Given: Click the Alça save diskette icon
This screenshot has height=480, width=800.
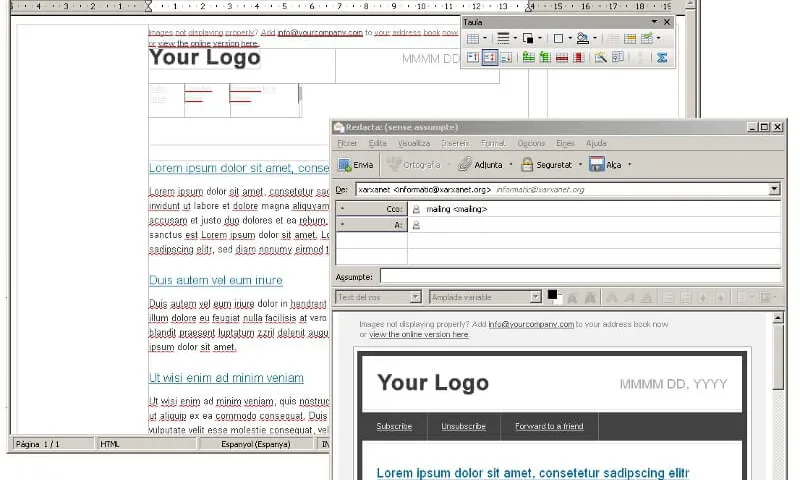Looking at the screenshot, I should click(x=596, y=164).
